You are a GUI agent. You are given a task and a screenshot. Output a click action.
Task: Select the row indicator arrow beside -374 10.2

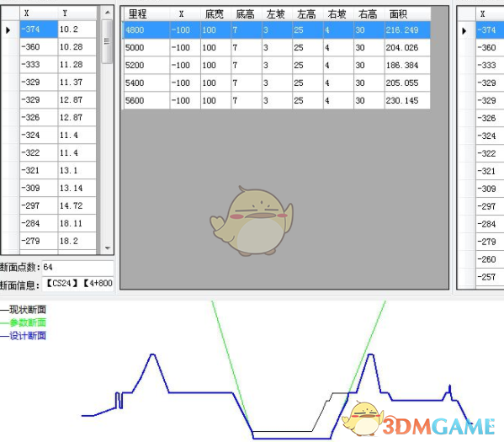8,30
